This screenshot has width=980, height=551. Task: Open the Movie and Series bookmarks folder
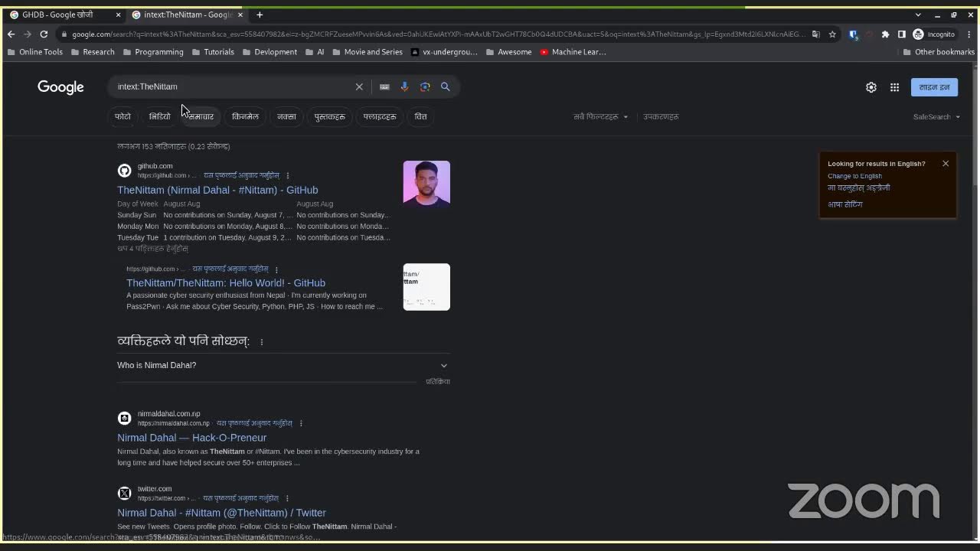(x=367, y=52)
